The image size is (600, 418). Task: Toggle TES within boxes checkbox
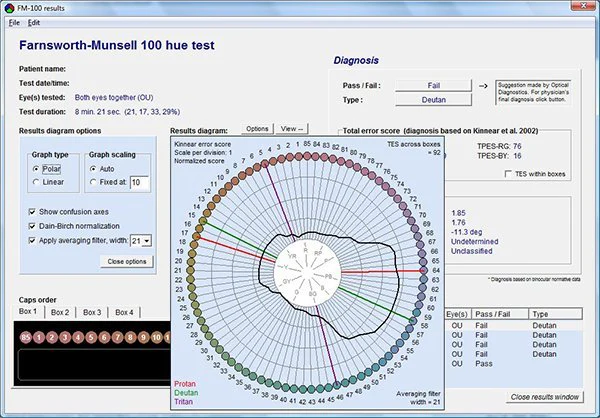(508, 174)
